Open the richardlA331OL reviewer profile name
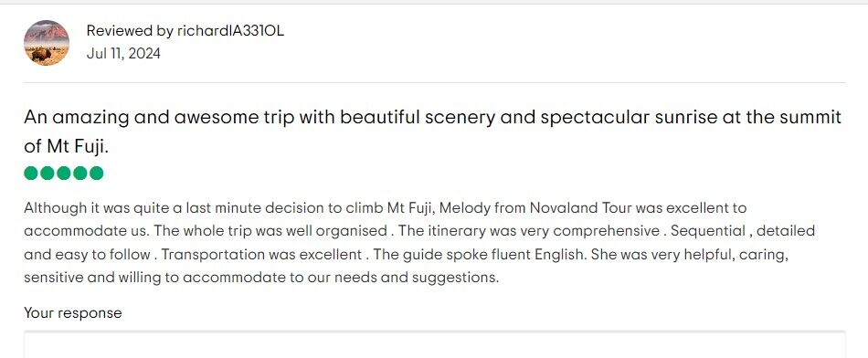Image resolution: width=868 pixels, height=358 pixels. [x=230, y=31]
